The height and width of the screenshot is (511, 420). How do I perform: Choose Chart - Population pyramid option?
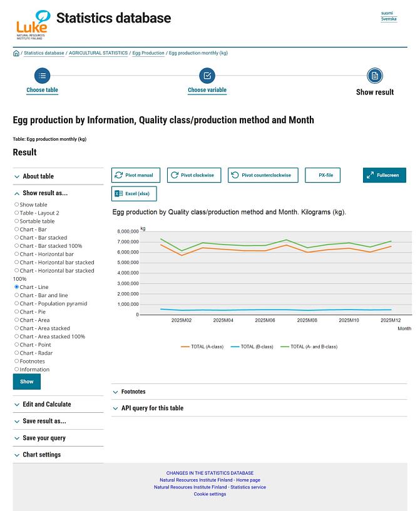[16, 303]
